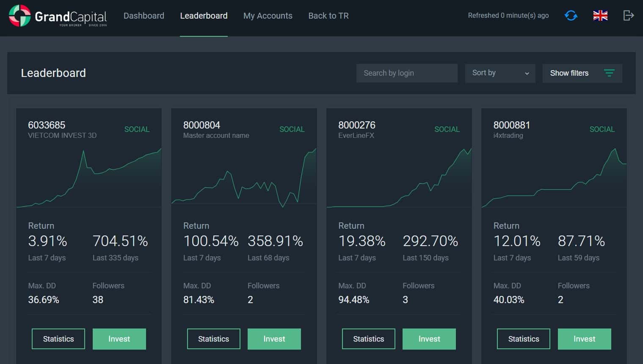Screen dimensions: 643x364
Task: Click the VIETCOM INVEST 3D name
Action: click(x=62, y=136)
